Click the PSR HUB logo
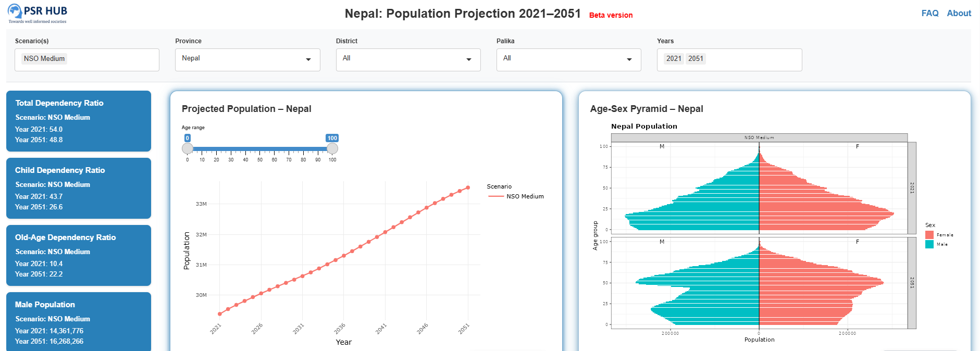The height and width of the screenshot is (351, 980). (x=38, y=14)
